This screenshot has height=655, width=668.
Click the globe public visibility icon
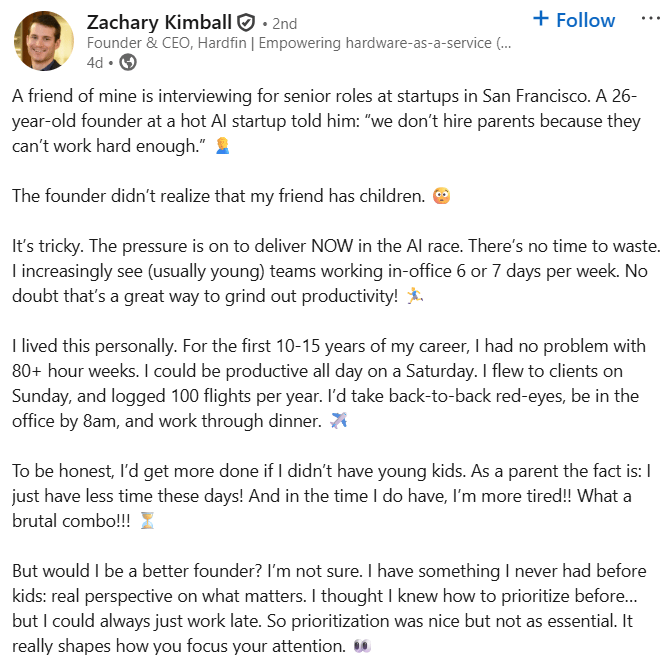[127, 62]
